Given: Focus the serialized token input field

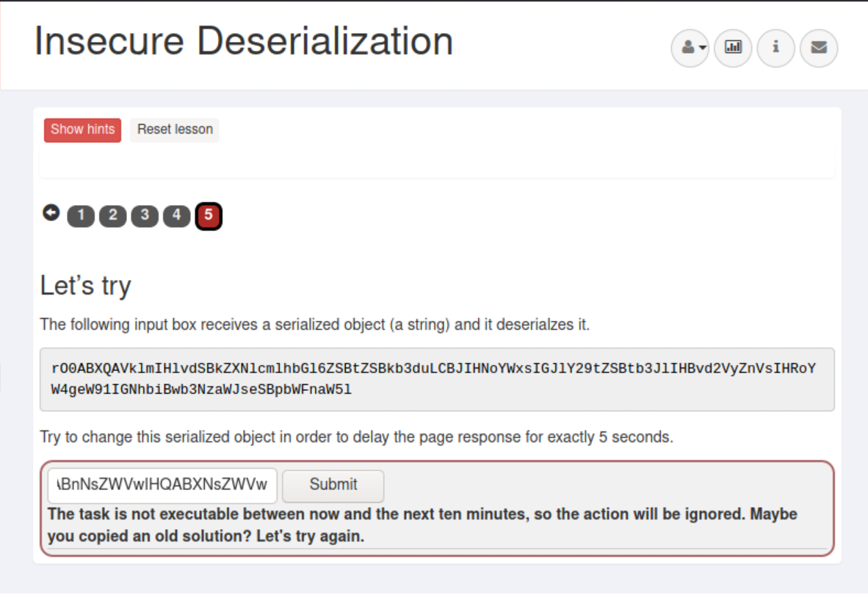Looking at the screenshot, I should point(162,485).
